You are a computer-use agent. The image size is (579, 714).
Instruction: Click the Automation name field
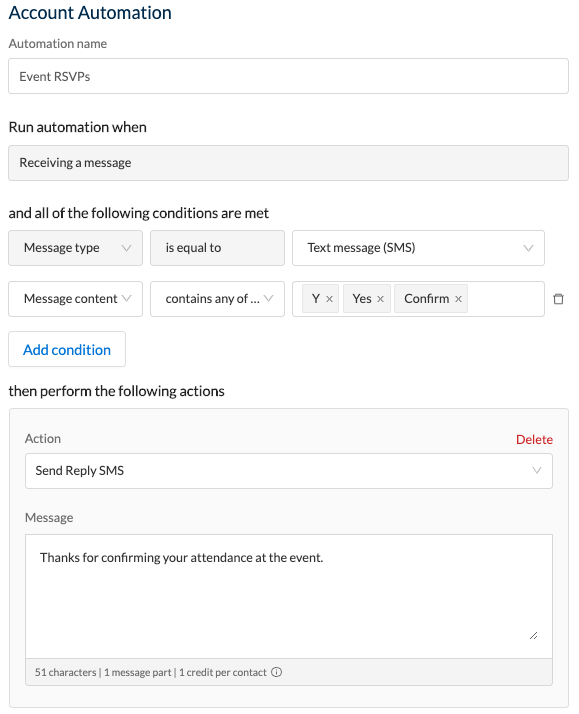pyautogui.click(x=289, y=76)
